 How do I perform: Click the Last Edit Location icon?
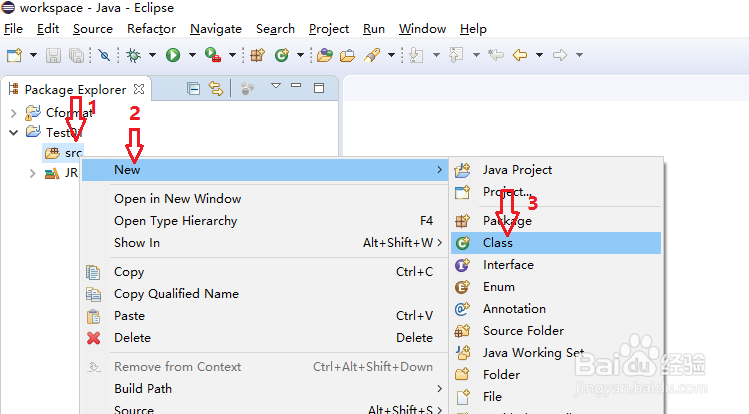click(x=496, y=55)
